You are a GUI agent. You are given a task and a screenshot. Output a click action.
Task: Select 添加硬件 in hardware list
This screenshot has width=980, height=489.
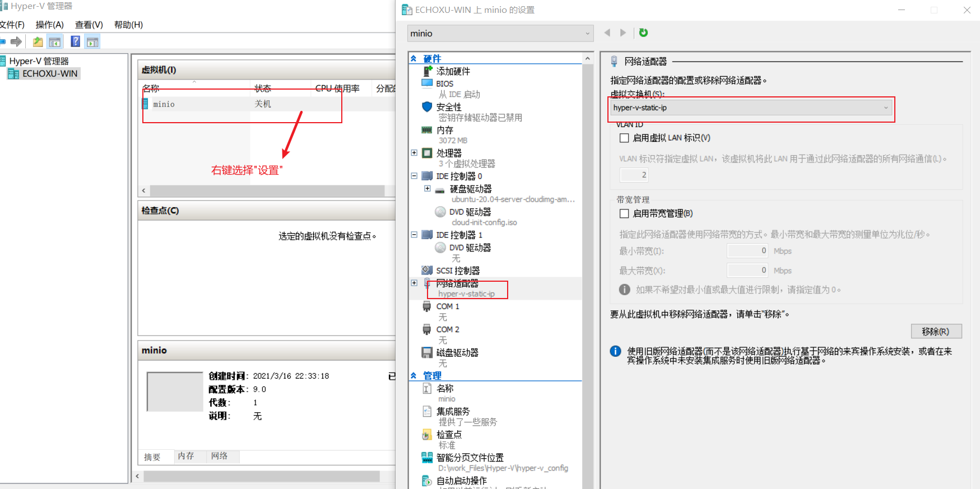tap(453, 71)
